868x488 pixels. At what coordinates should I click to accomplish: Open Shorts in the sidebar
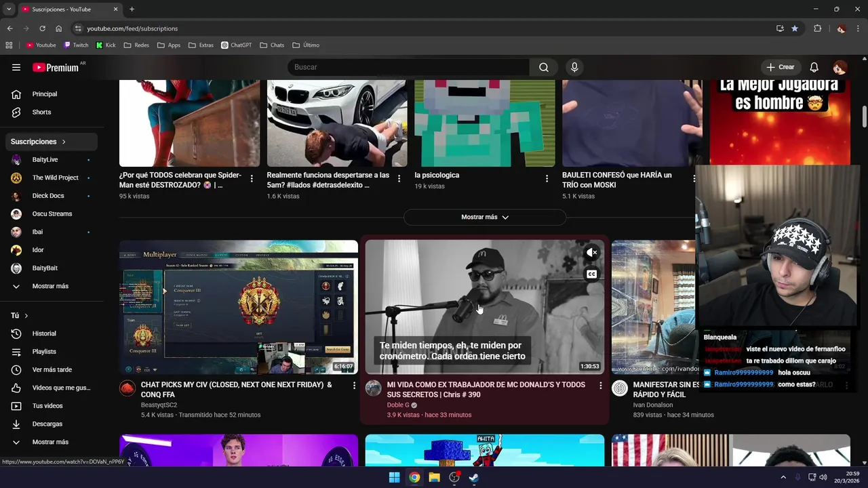click(53, 112)
